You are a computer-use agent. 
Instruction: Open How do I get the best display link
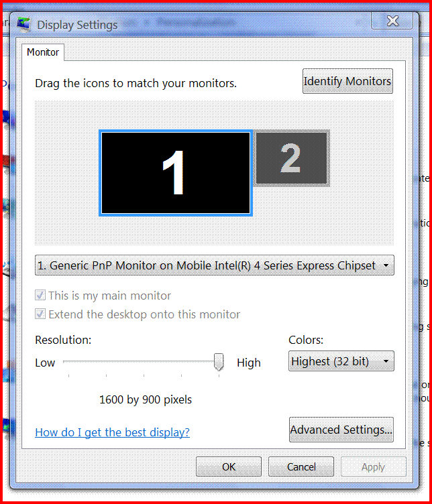pos(112,432)
